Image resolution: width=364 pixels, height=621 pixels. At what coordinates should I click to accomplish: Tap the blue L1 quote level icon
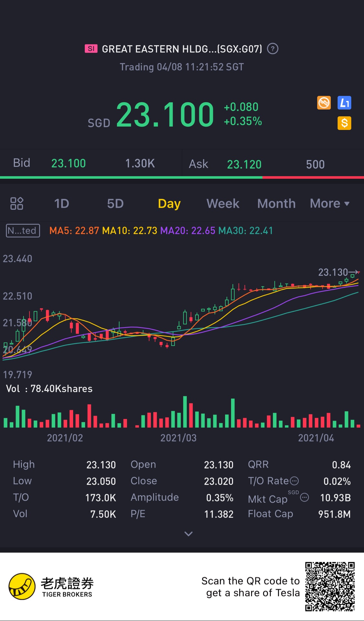[x=344, y=103]
